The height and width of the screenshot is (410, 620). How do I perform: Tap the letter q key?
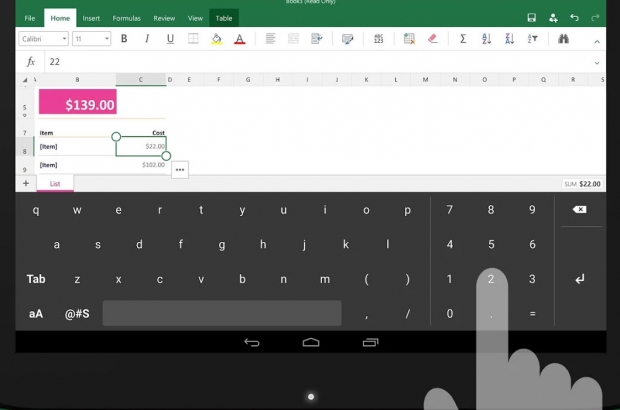pos(36,210)
